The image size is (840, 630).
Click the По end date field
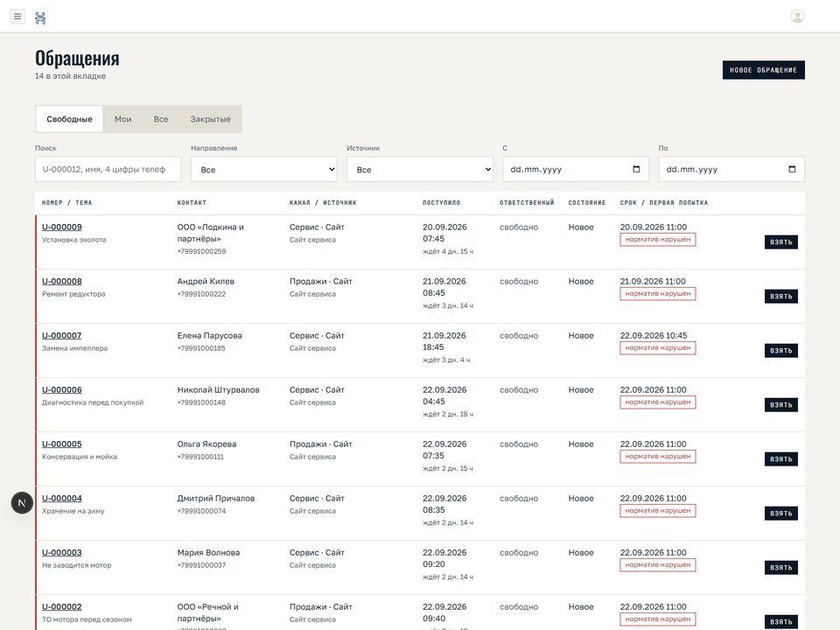click(x=731, y=169)
